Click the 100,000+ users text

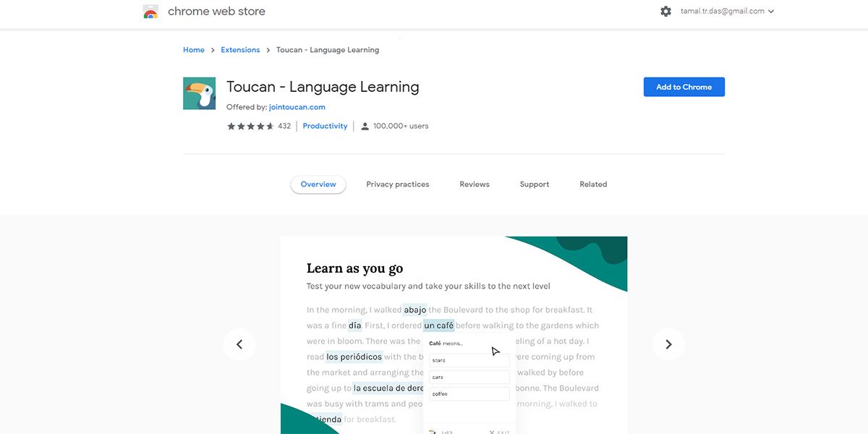click(401, 126)
